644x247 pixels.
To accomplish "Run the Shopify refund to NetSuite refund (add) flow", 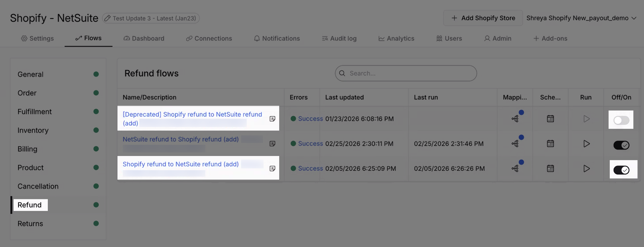I will coord(586,168).
